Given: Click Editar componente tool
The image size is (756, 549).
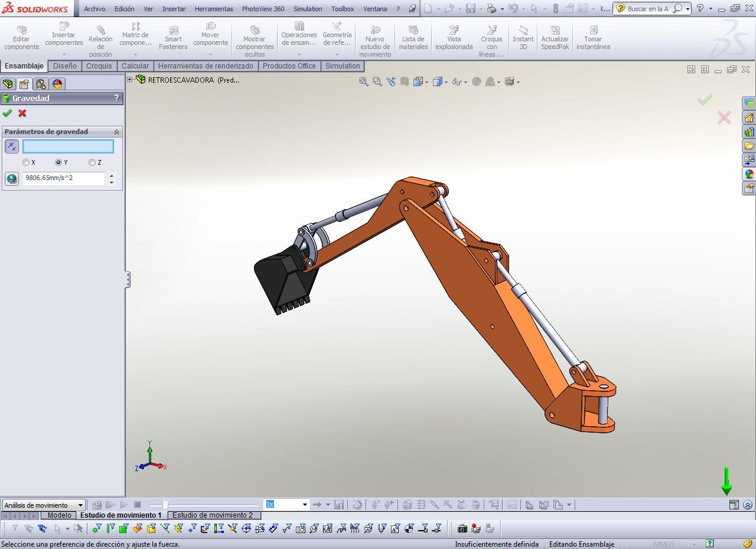Looking at the screenshot, I should [22, 38].
